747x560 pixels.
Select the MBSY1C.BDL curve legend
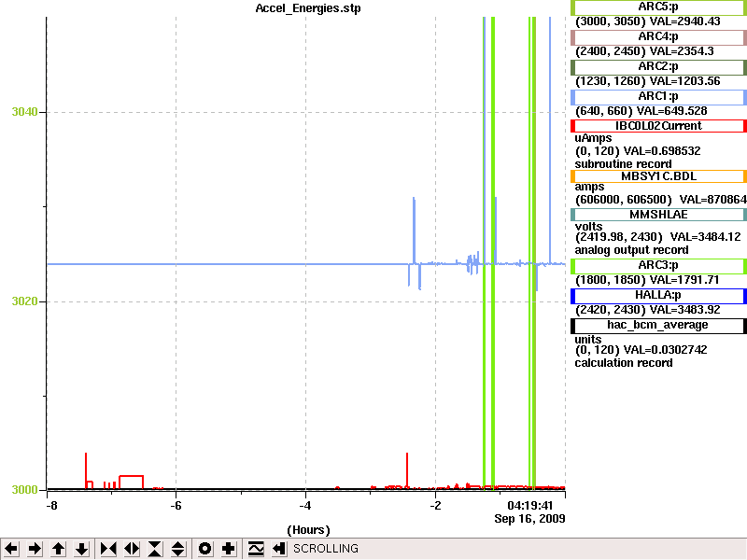pyautogui.click(x=658, y=176)
